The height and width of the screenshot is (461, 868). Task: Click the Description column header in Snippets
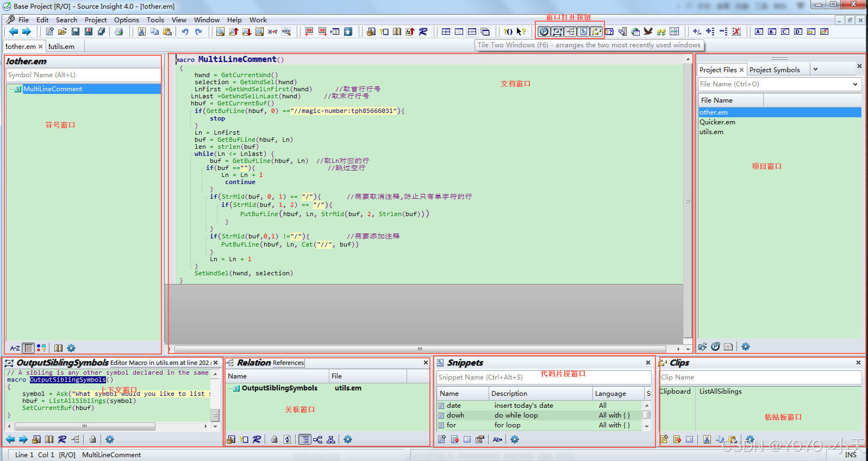tap(540, 394)
